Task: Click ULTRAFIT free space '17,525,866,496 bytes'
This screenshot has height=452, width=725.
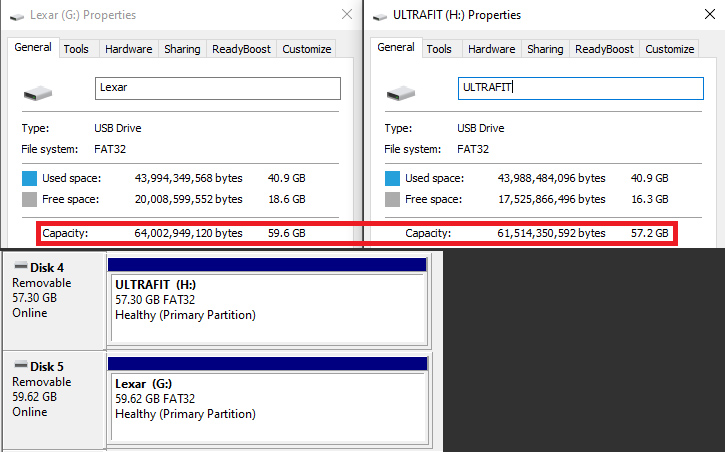Action: 551,199
